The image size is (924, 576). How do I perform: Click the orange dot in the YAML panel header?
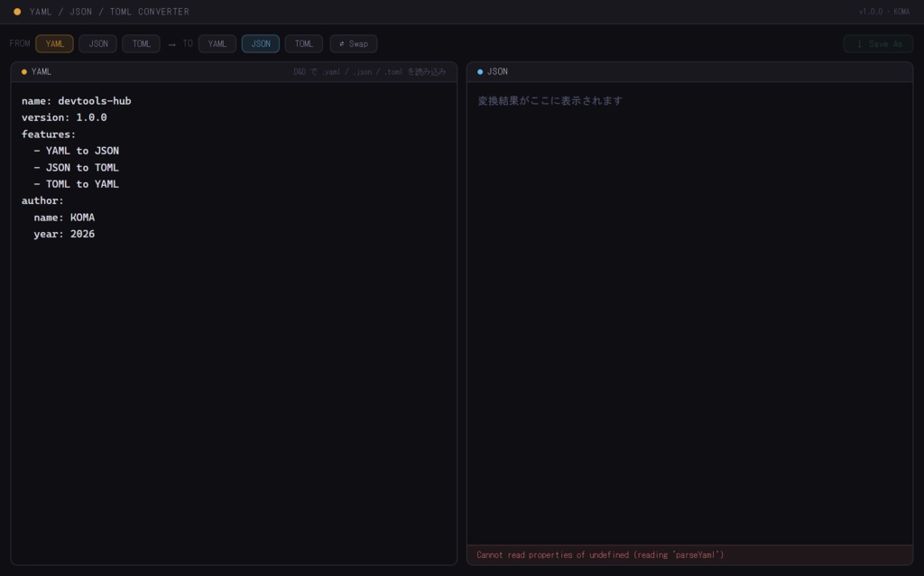pyautogui.click(x=24, y=72)
